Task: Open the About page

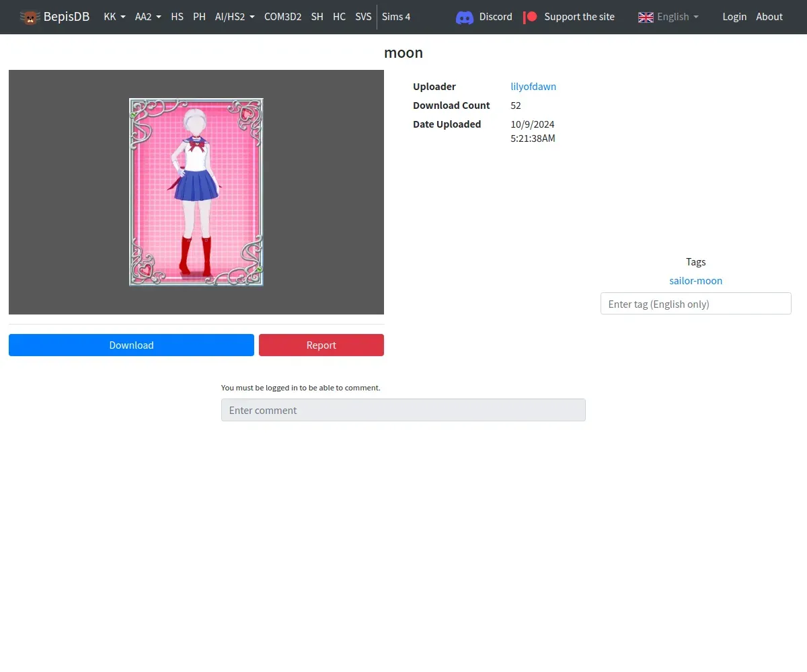Action: coord(769,17)
